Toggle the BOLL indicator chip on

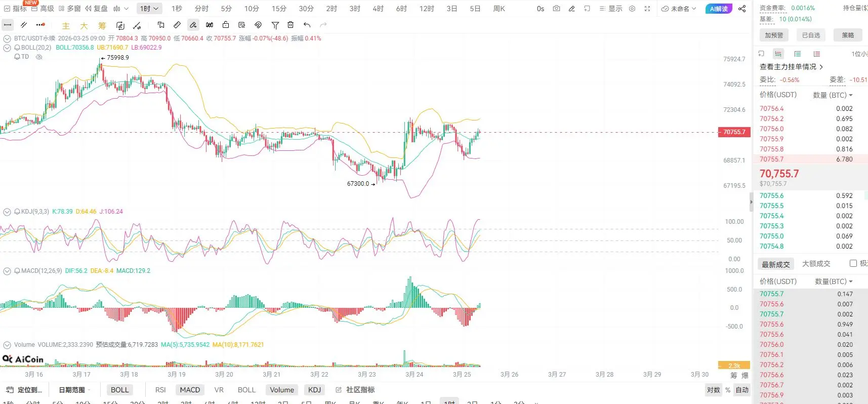tap(120, 390)
